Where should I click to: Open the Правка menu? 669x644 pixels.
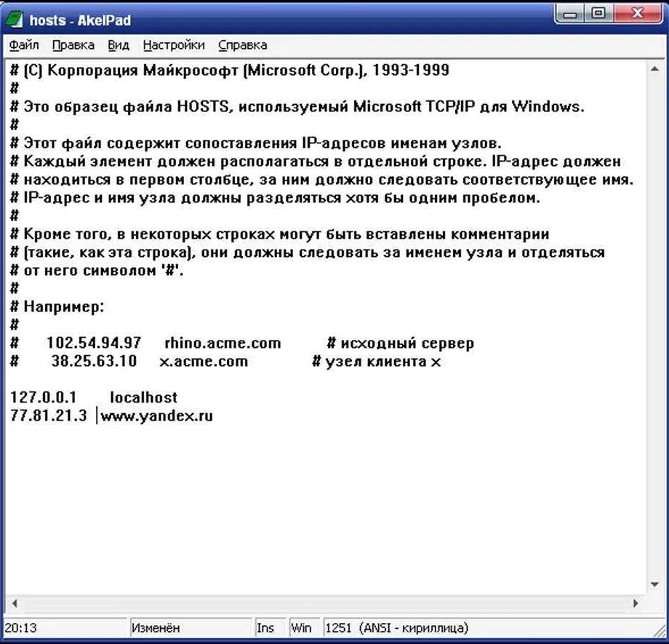(x=73, y=45)
